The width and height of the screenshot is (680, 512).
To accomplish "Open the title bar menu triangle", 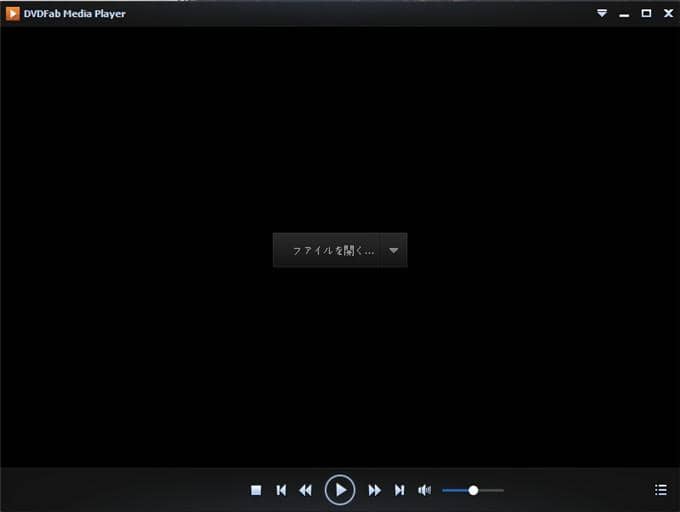I will coord(602,13).
